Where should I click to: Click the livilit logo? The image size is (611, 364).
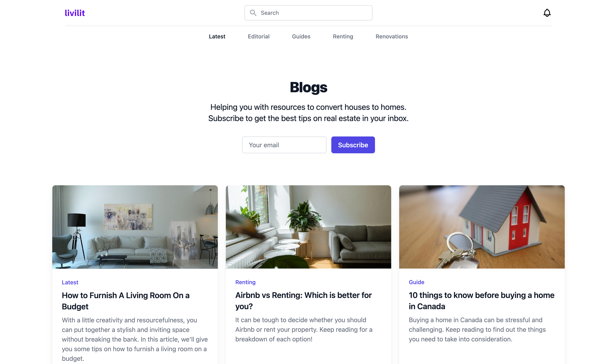pos(75,13)
